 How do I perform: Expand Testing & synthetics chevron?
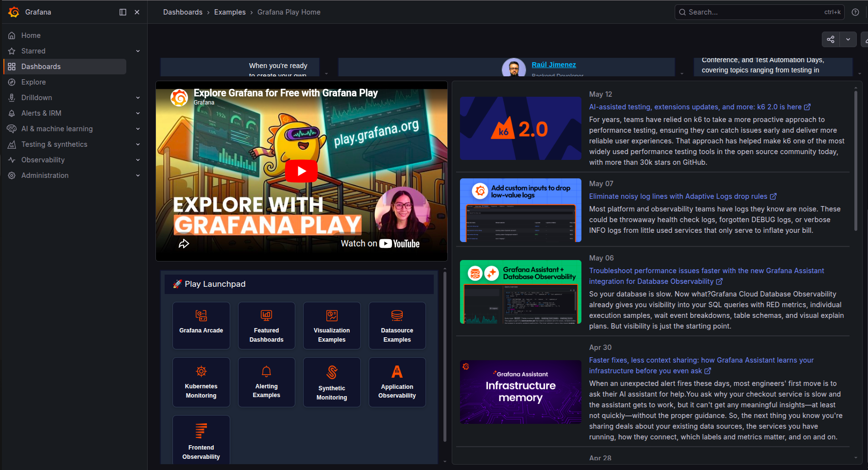[x=138, y=144]
